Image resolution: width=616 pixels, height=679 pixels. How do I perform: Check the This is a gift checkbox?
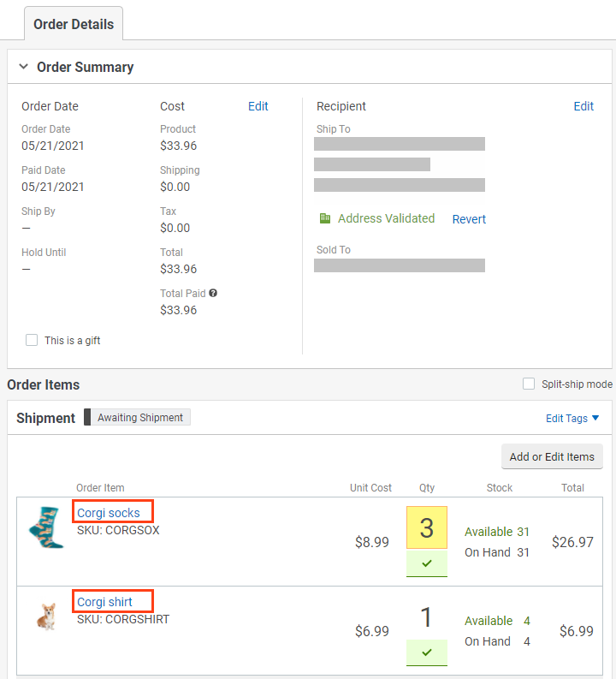click(x=32, y=340)
